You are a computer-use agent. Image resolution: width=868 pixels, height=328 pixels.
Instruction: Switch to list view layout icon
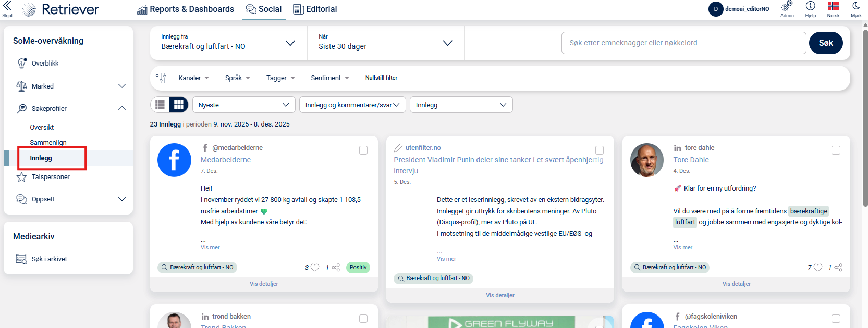point(161,105)
